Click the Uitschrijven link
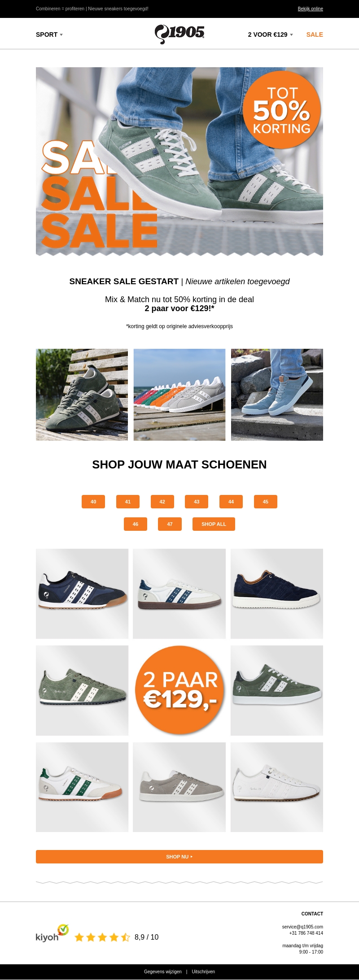Image resolution: width=359 pixels, height=980 pixels. click(203, 972)
